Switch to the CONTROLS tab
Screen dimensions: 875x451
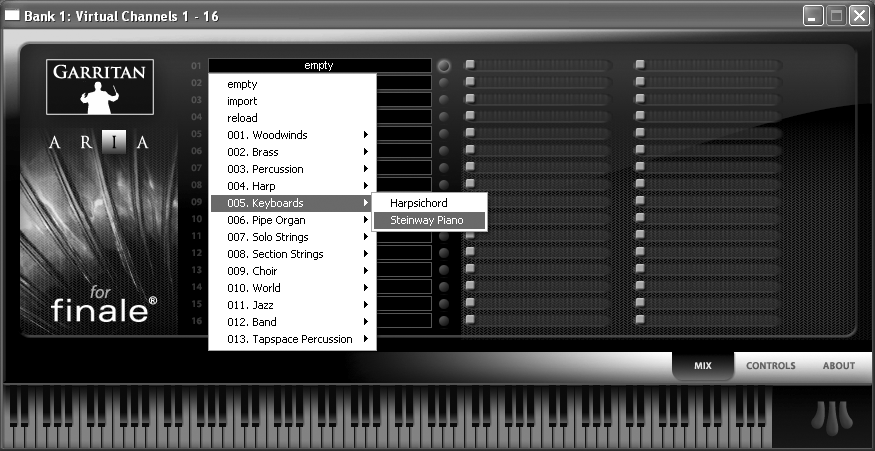(771, 366)
